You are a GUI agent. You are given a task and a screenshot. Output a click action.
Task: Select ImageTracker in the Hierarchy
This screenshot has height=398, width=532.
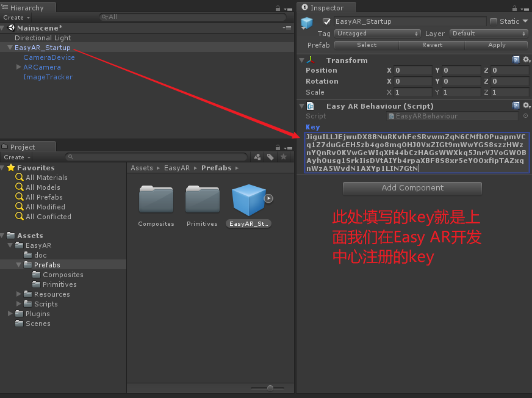click(x=48, y=77)
